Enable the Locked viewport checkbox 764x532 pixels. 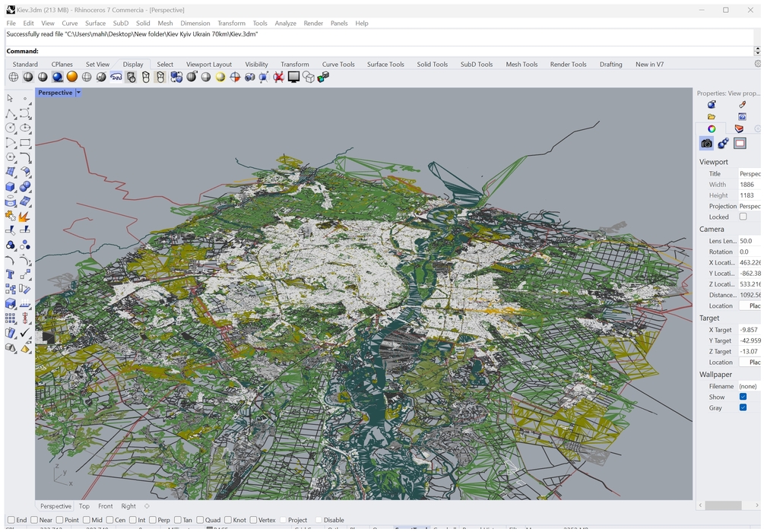tap(743, 217)
